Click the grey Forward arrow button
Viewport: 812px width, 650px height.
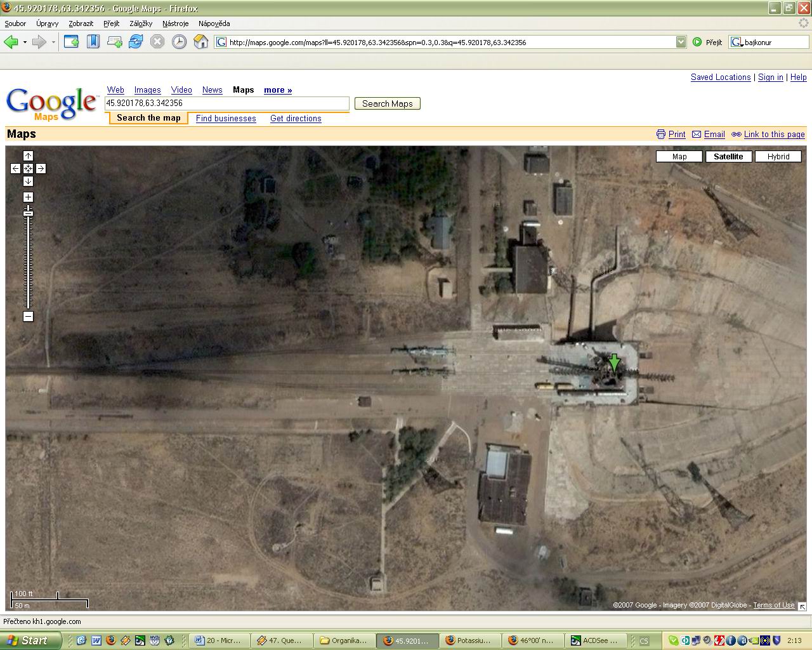(39, 42)
